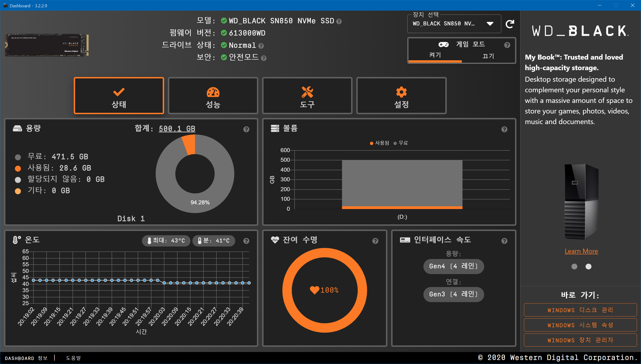Open WINDOWS 디스크 관리 shortcut
The image size is (641, 364).
(x=580, y=310)
